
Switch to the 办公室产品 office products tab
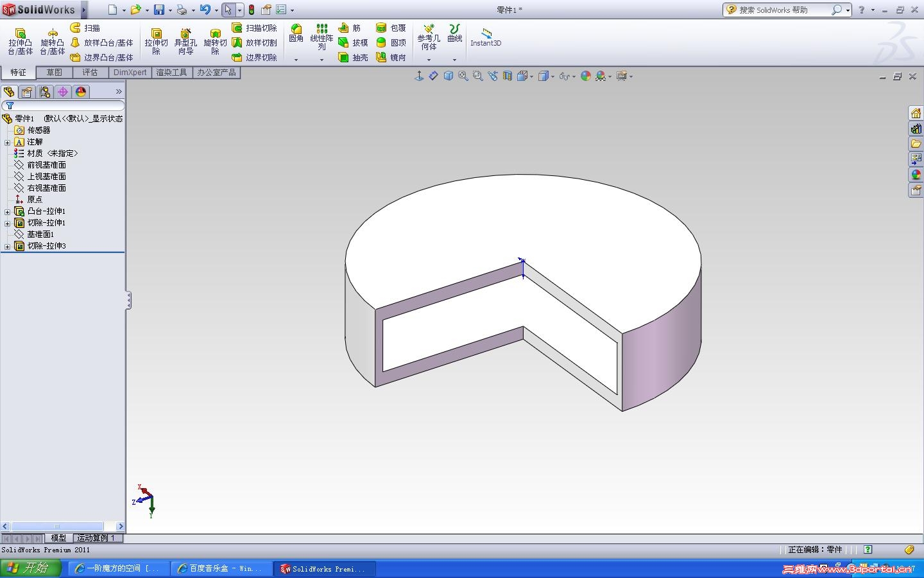coord(216,73)
